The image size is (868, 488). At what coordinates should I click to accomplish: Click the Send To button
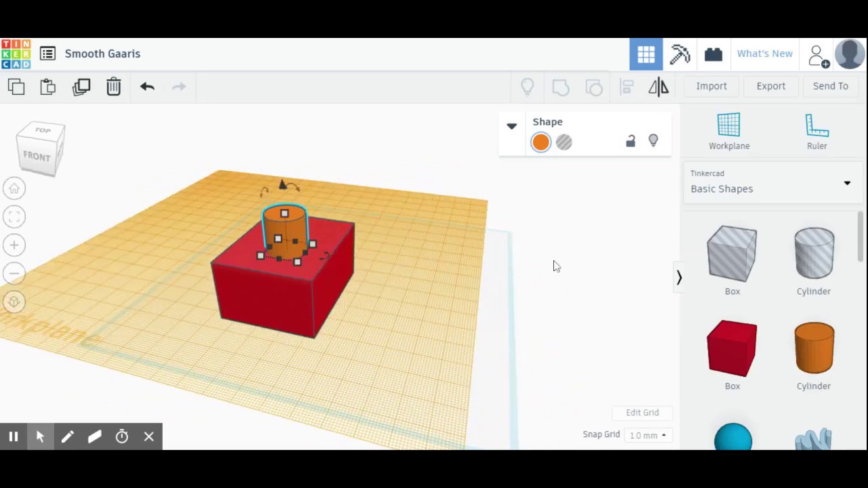(830, 86)
